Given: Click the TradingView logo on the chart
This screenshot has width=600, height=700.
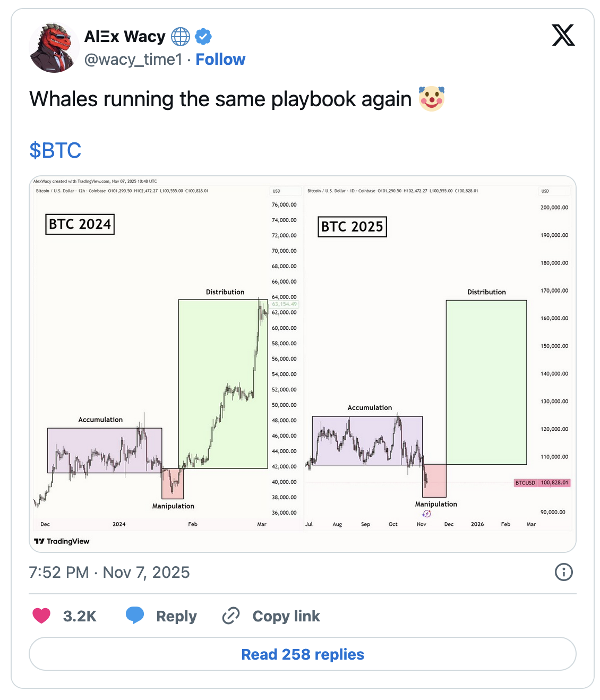Looking at the screenshot, I should click(x=60, y=541).
